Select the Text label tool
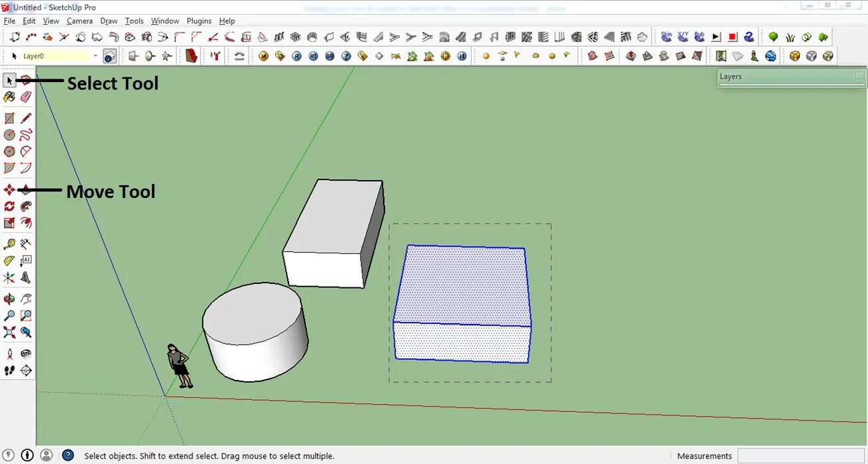Image resolution: width=868 pixels, height=464 pixels. [26, 261]
